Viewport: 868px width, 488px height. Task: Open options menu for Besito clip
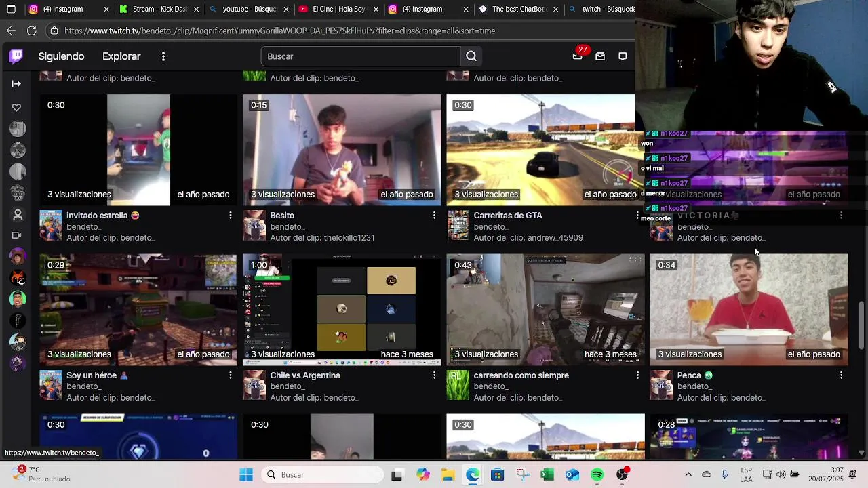point(434,216)
